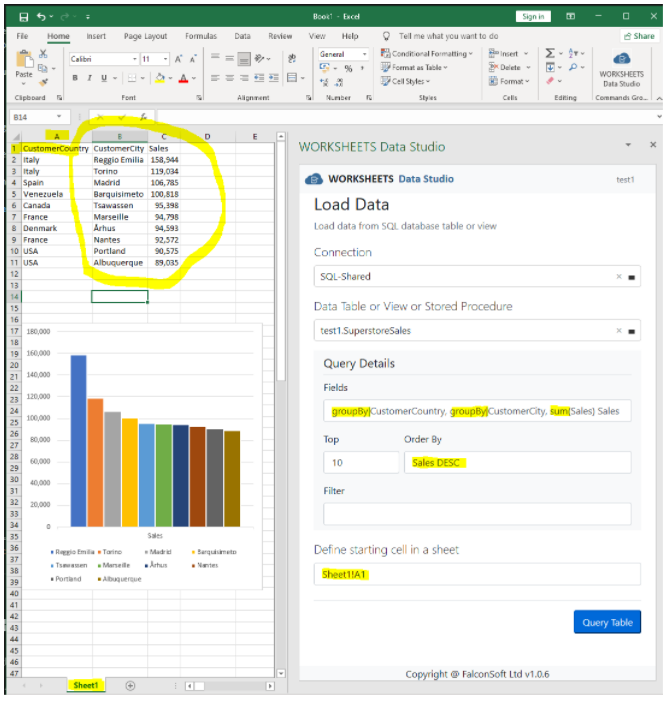Open the General number format dropdown

click(364, 54)
